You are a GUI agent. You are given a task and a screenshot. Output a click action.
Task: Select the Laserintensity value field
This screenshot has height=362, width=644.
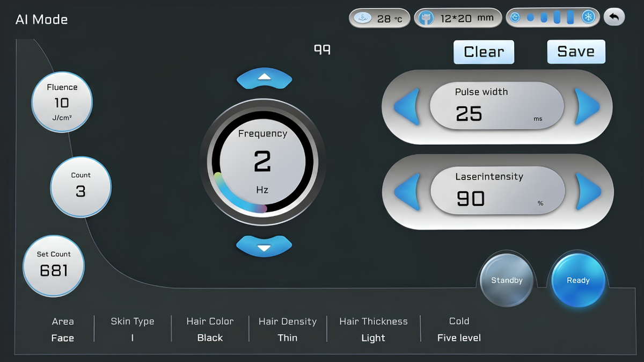click(497, 191)
